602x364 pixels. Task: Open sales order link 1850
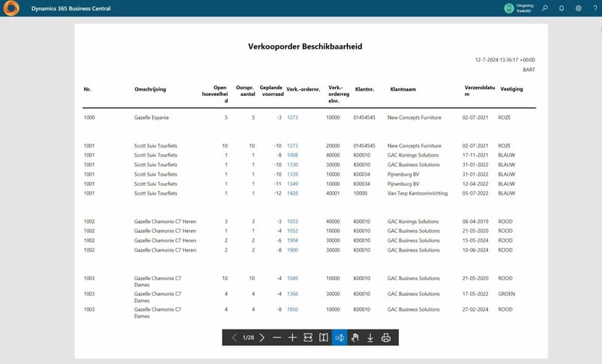tap(292, 309)
